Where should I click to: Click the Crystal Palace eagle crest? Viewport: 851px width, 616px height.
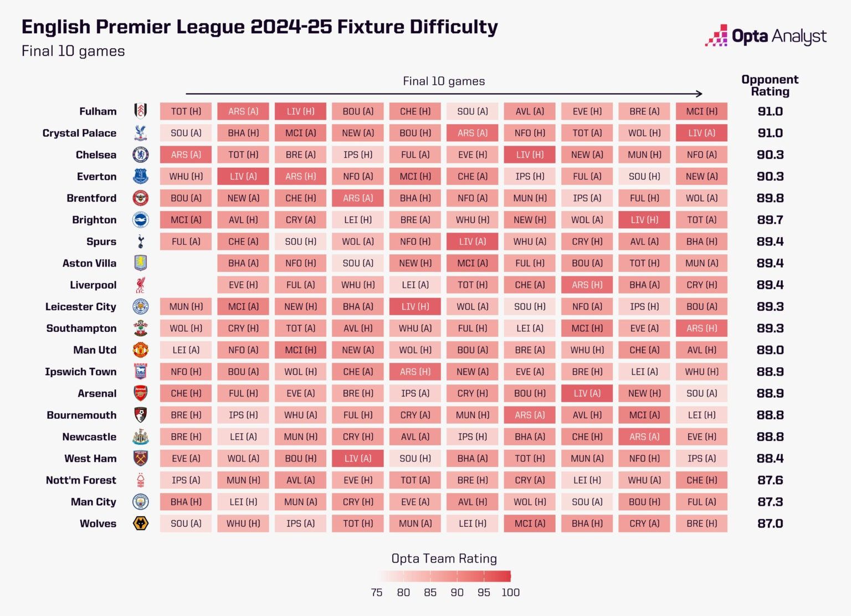pyautogui.click(x=141, y=133)
